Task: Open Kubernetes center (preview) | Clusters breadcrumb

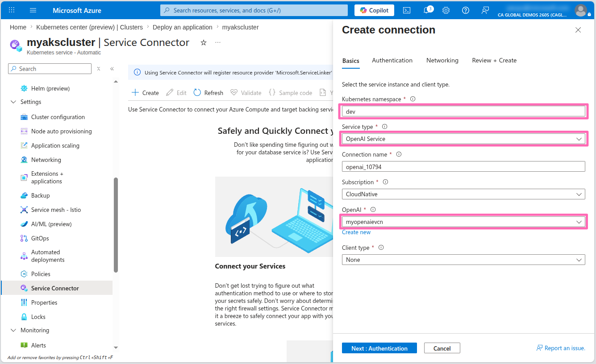Action: coord(90,27)
